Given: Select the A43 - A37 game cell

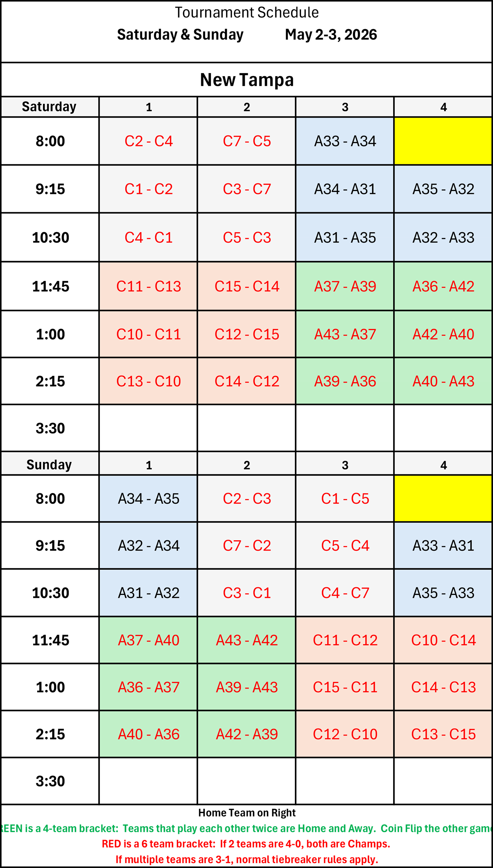Looking at the screenshot, I should (x=345, y=335).
